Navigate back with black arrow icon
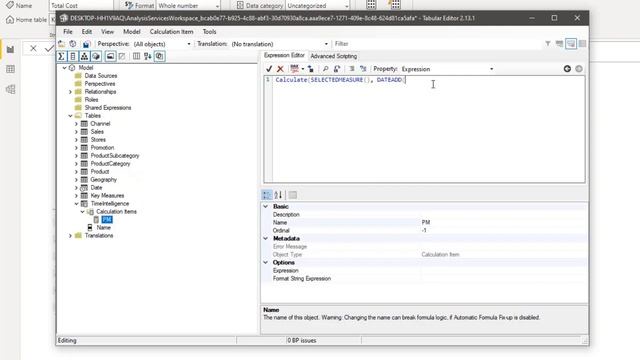 click(567, 69)
